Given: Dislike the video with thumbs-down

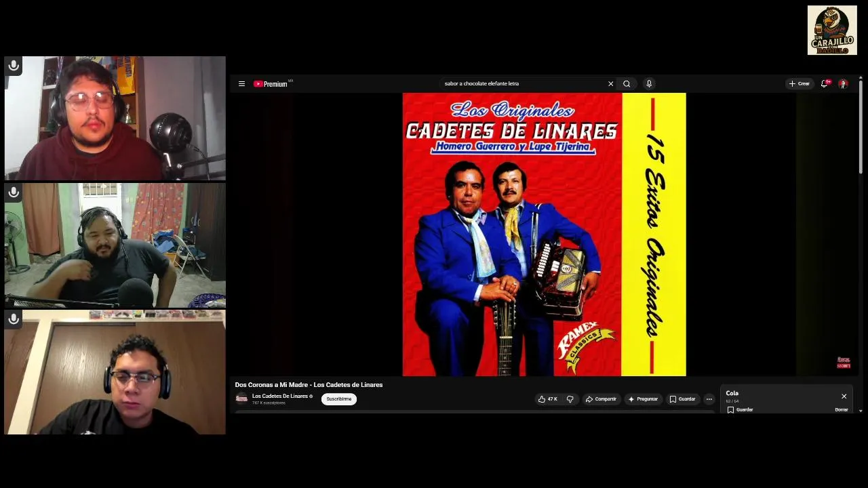Looking at the screenshot, I should tap(570, 399).
